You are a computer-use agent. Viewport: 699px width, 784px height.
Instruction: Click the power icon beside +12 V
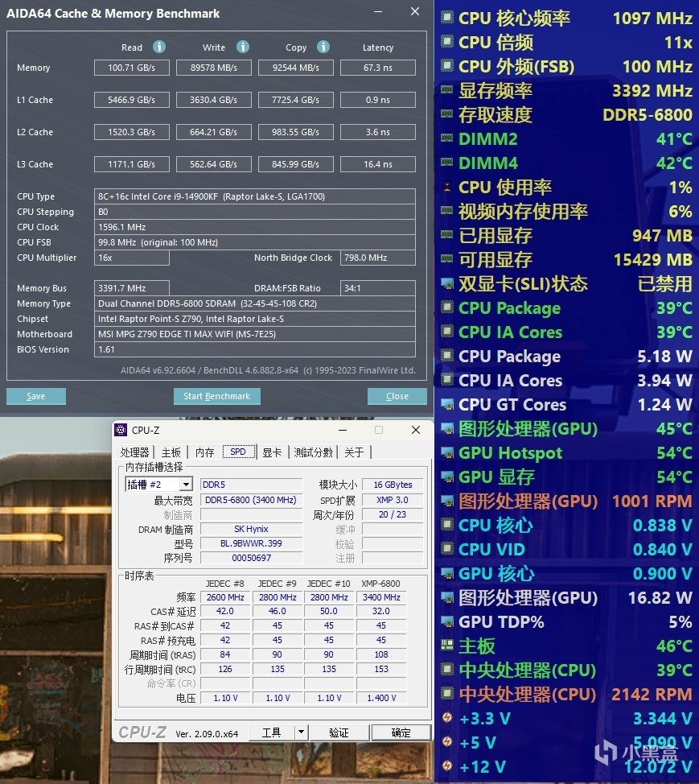(446, 766)
